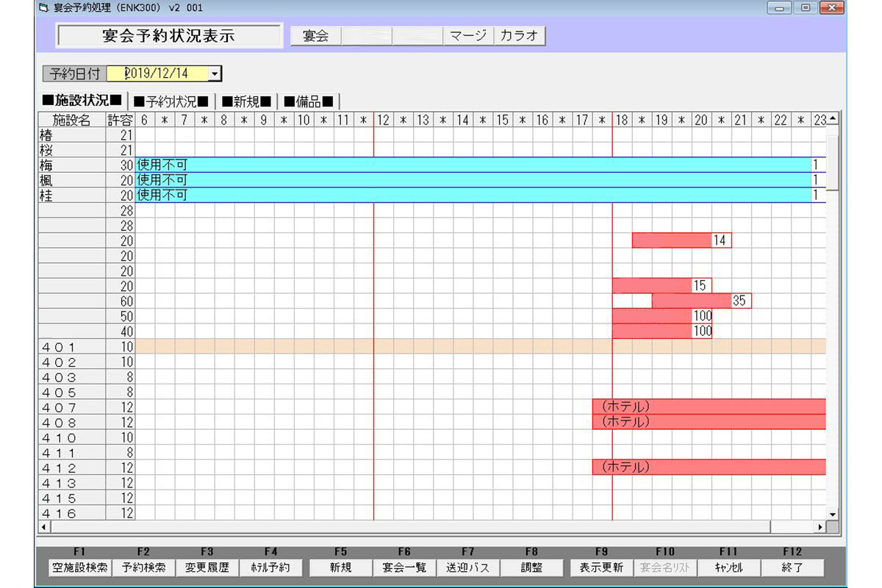Click the 送迎バス F7 button
The height and width of the screenshot is (588, 882).
(x=468, y=567)
